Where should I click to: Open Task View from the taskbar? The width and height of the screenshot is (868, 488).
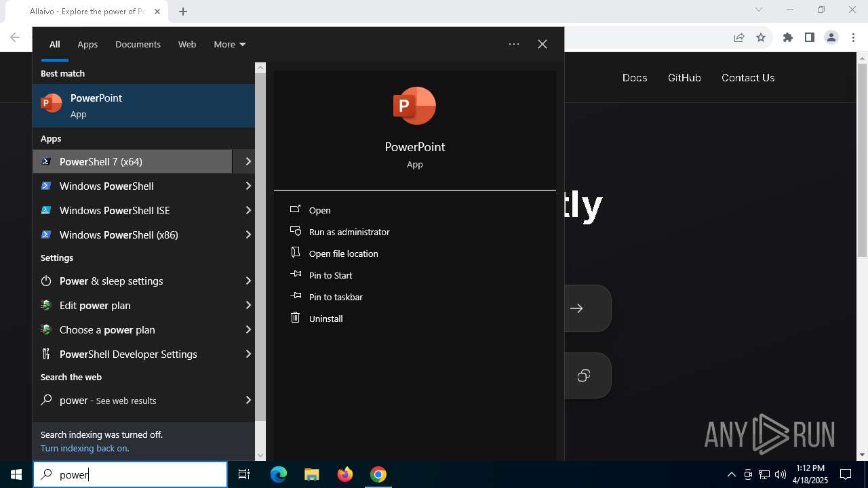pyautogui.click(x=244, y=474)
